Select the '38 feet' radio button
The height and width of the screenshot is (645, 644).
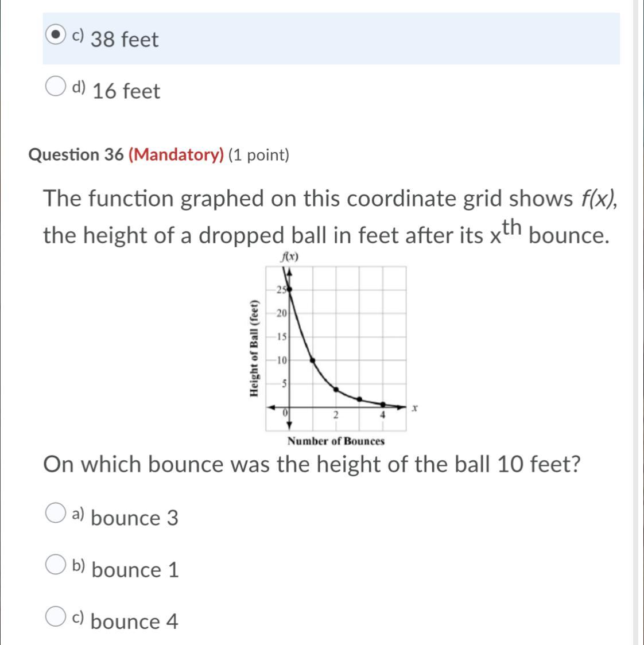pos(56,36)
